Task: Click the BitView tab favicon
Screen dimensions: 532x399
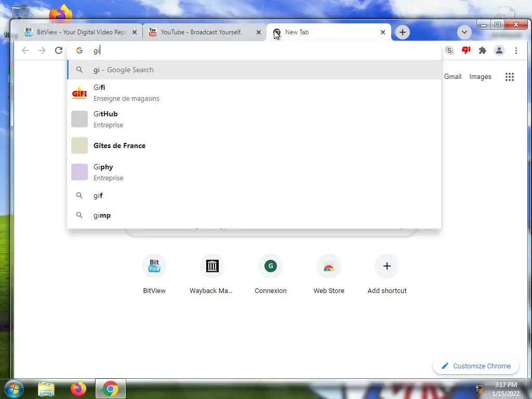Action: click(x=29, y=32)
